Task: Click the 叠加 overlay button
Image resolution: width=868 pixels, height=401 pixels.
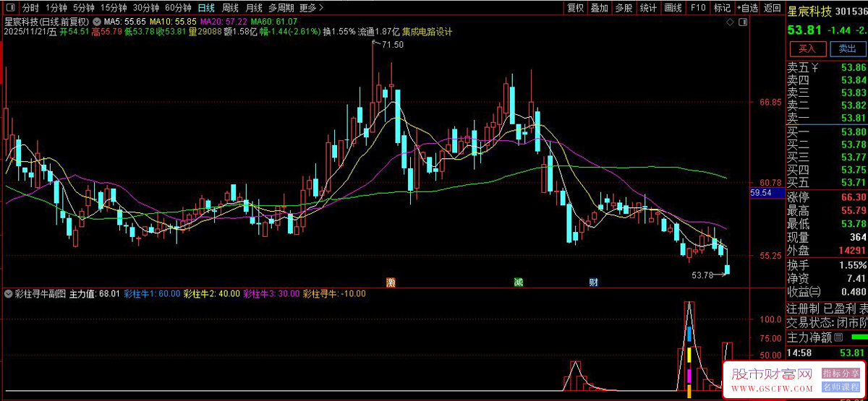Action: click(x=599, y=8)
